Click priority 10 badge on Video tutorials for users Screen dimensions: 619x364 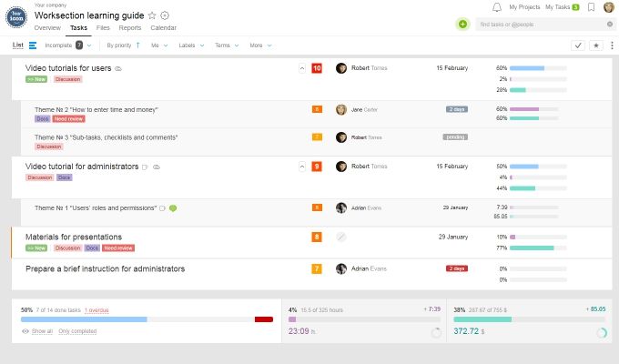click(x=317, y=68)
